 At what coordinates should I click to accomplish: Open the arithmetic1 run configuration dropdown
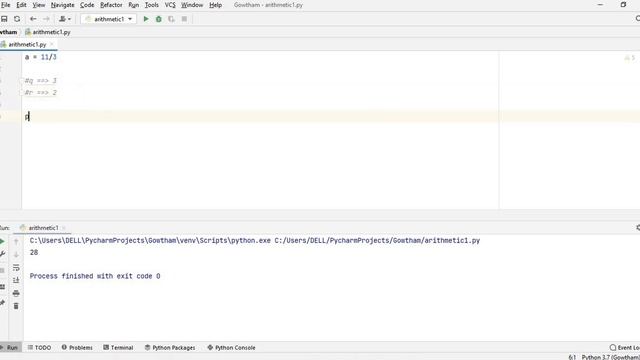[x=109, y=19]
